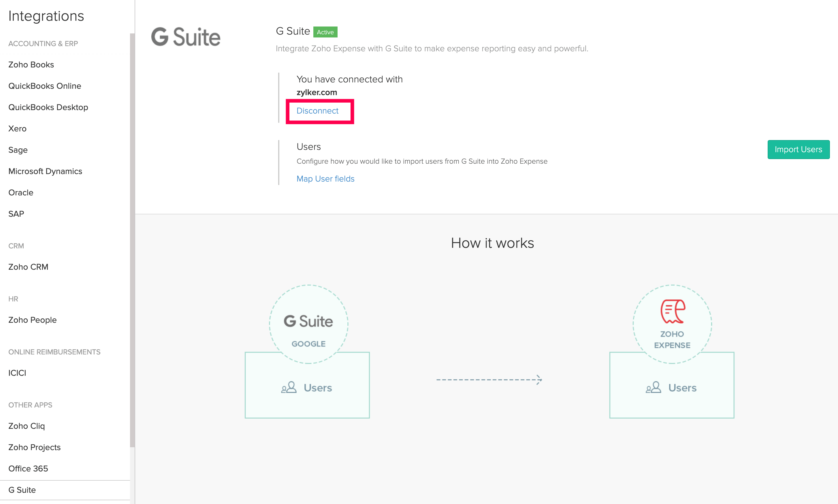Click the G Suite Google circle in the diagram

(x=308, y=324)
